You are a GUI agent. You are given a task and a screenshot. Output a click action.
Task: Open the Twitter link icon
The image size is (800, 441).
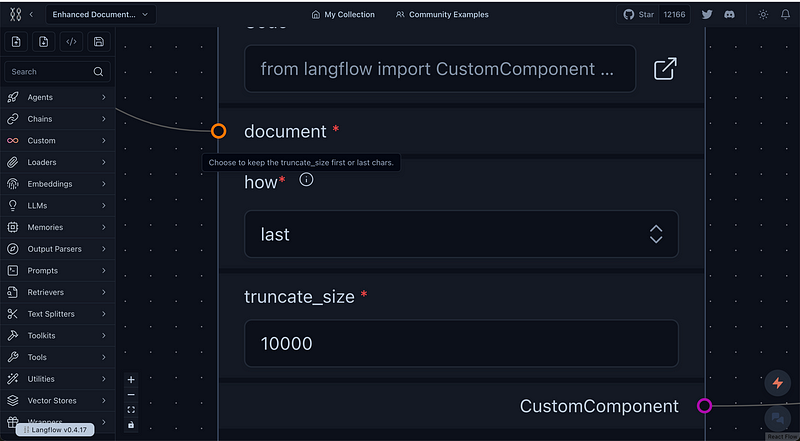click(708, 15)
